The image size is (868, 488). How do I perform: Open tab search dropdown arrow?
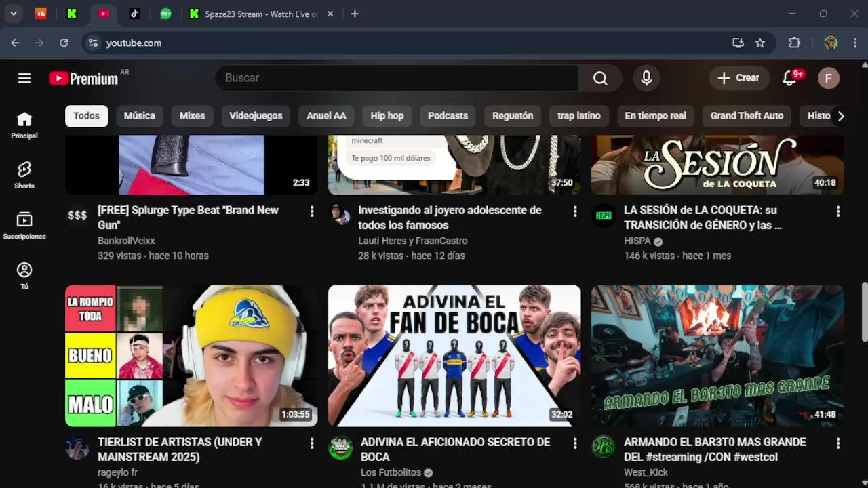click(13, 14)
